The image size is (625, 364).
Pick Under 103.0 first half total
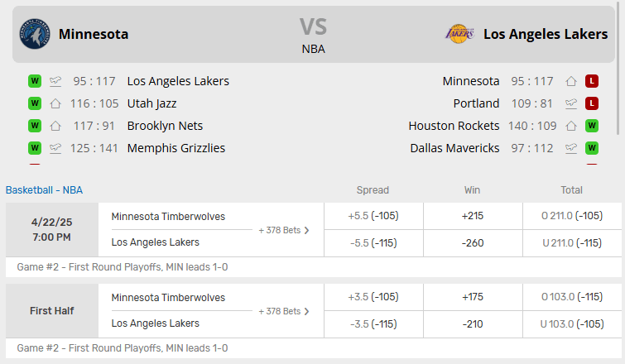pos(572,323)
